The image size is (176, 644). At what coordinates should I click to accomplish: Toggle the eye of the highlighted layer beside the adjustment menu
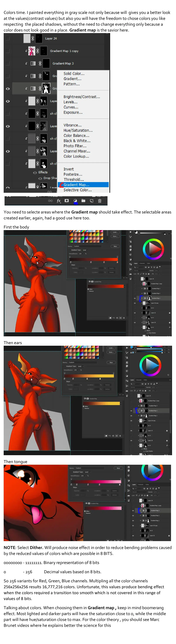[8, 89]
